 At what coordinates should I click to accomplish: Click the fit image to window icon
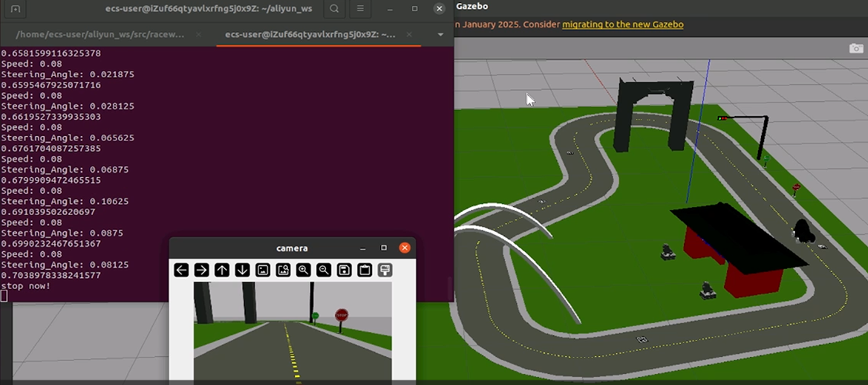pyautogui.click(x=283, y=270)
